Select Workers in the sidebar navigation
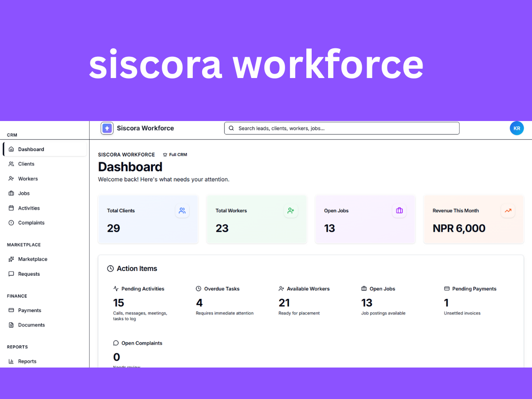This screenshot has width=532, height=399. click(28, 178)
